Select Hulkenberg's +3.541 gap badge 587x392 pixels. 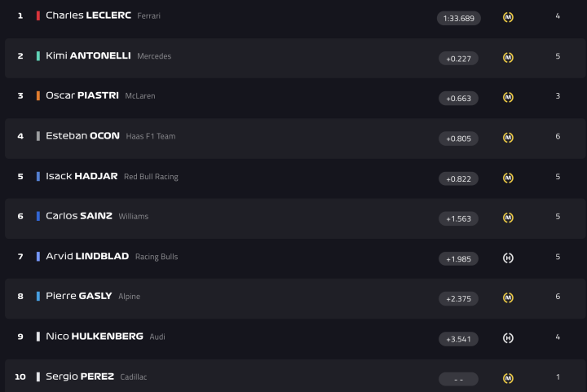[458, 339]
